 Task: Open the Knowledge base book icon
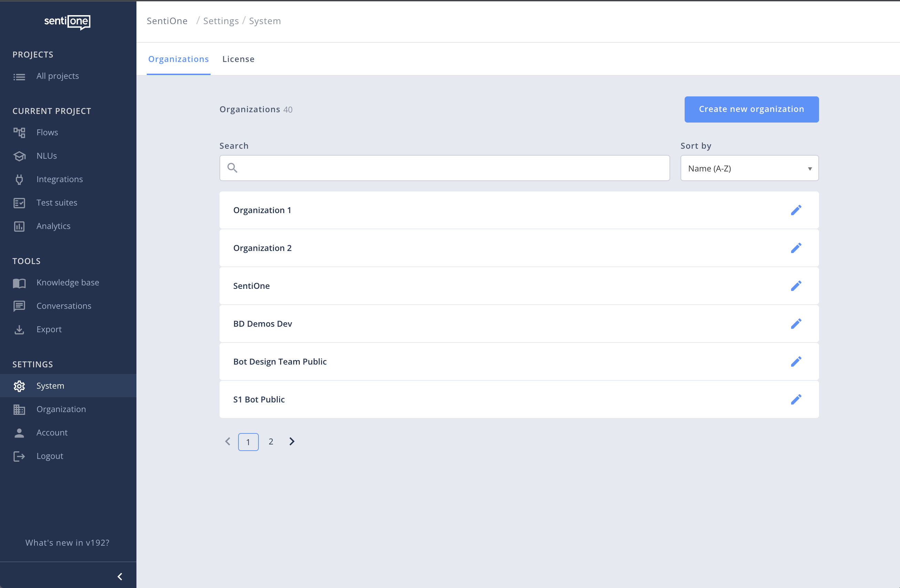click(x=19, y=283)
